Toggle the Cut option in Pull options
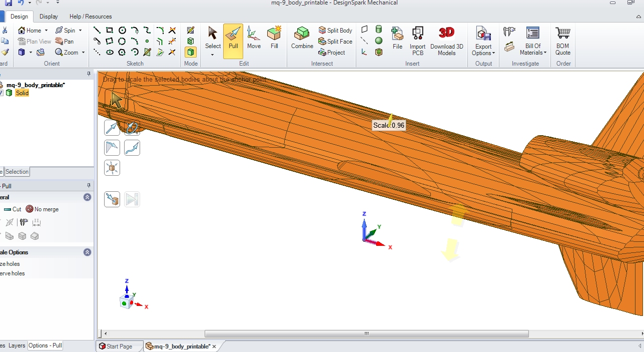 pyautogui.click(x=13, y=209)
